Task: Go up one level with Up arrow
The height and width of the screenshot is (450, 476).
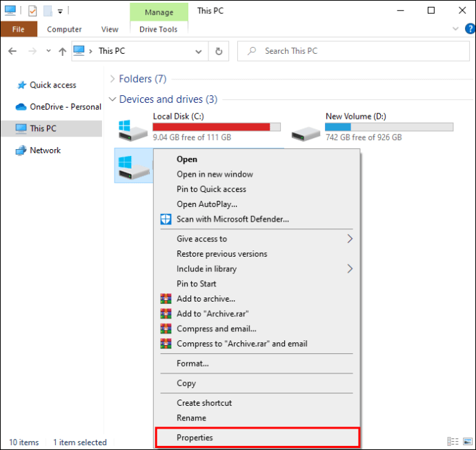Action: [x=62, y=51]
